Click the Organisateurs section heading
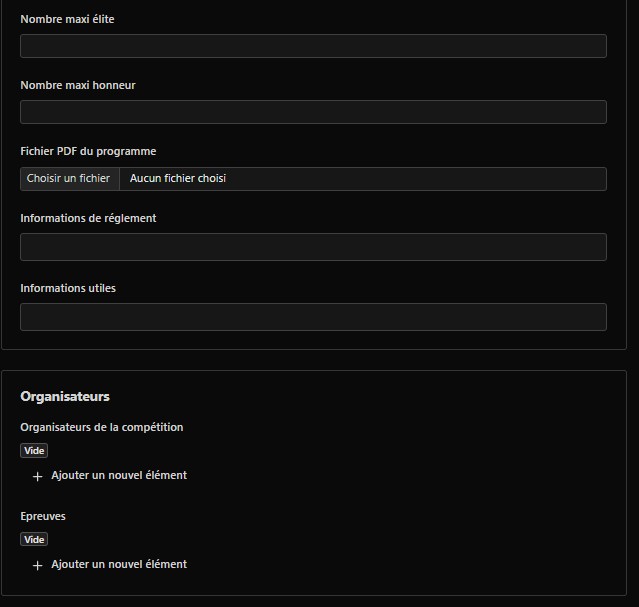 point(65,397)
